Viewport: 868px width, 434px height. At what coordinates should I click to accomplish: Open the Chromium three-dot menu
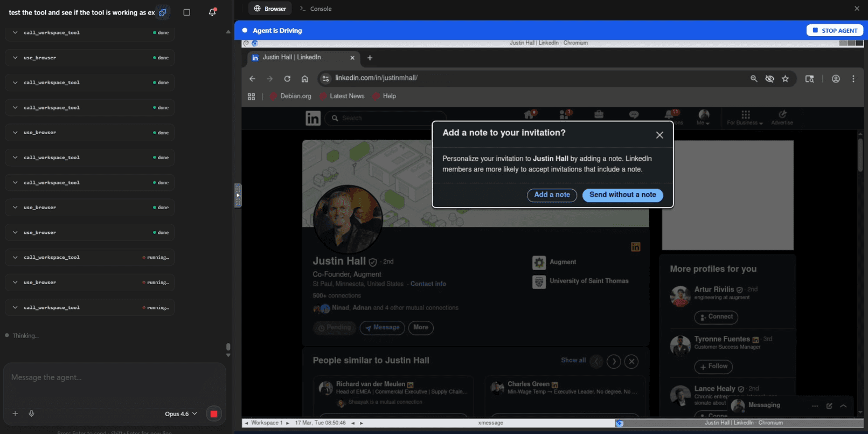[x=853, y=79]
